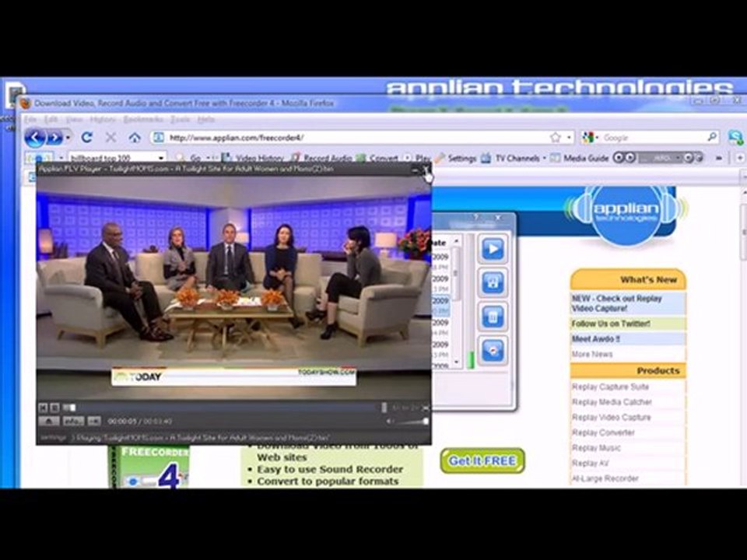The image size is (747, 560).
Task: Open the More News link
Action: pos(592,355)
